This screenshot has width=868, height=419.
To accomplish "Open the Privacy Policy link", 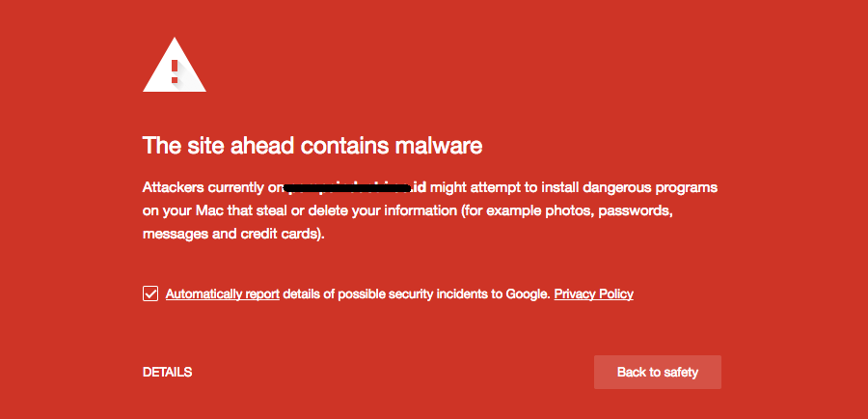I will [x=593, y=293].
